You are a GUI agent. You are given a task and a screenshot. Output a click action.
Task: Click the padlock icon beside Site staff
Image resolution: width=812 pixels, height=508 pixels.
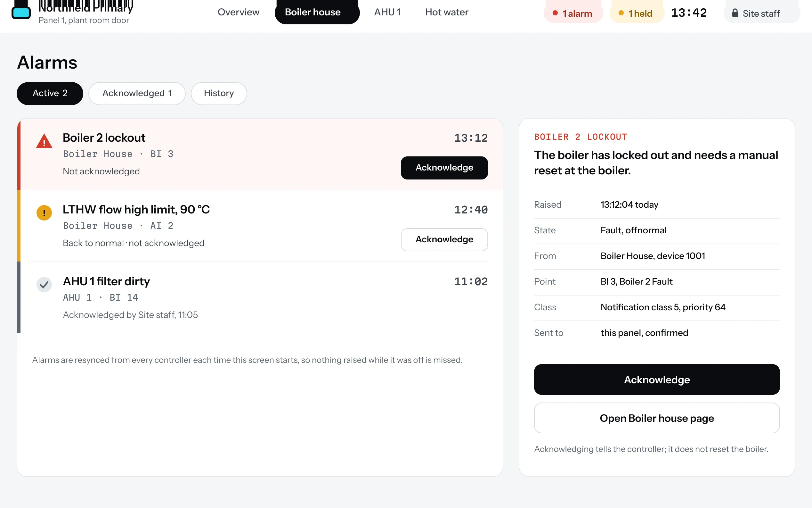click(x=735, y=13)
